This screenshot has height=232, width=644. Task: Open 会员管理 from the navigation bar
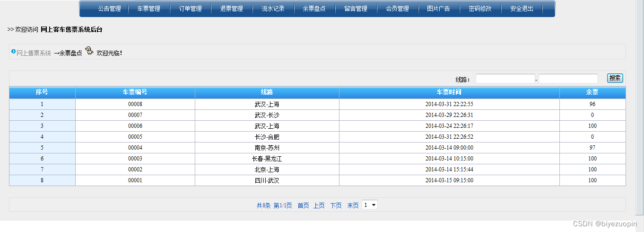point(397,9)
